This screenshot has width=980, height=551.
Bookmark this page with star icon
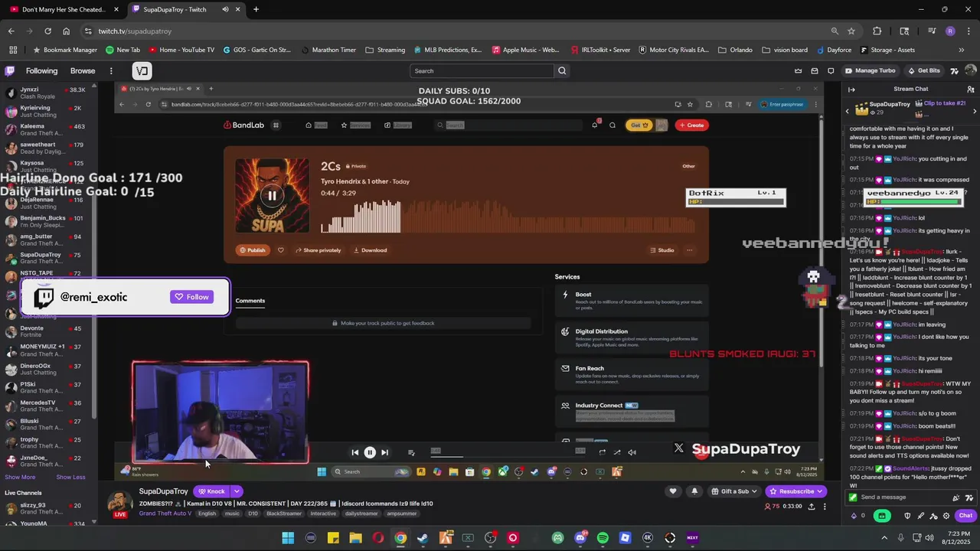point(851,31)
